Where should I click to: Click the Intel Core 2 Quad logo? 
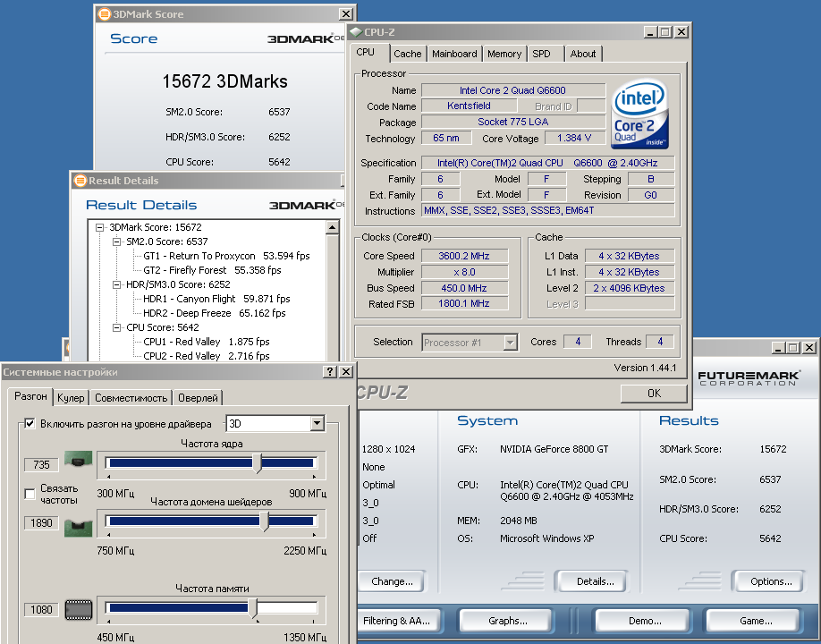[x=639, y=114]
